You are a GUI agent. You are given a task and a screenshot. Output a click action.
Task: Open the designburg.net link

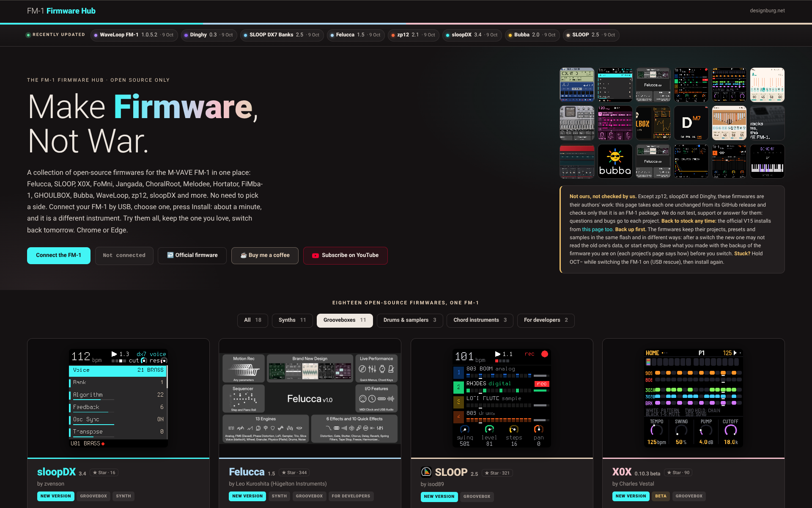click(767, 11)
